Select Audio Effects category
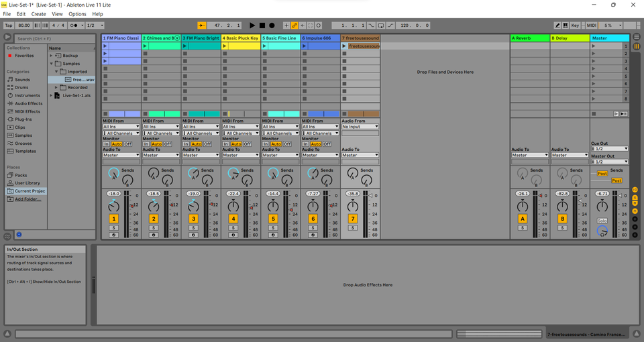 (x=29, y=103)
